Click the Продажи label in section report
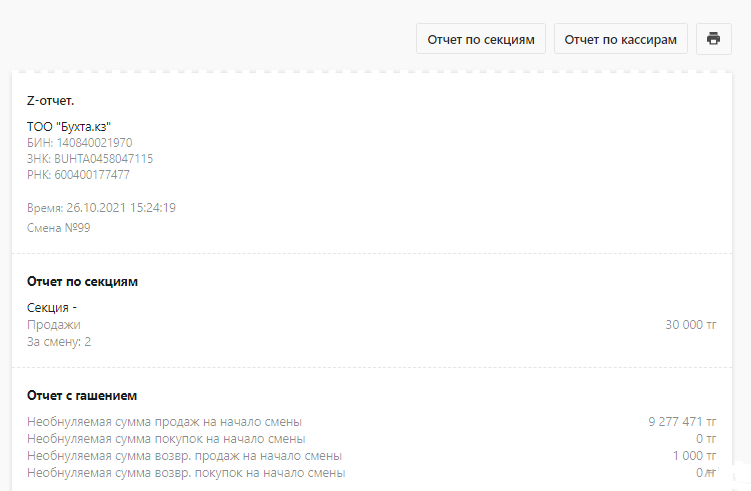 point(54,325)
